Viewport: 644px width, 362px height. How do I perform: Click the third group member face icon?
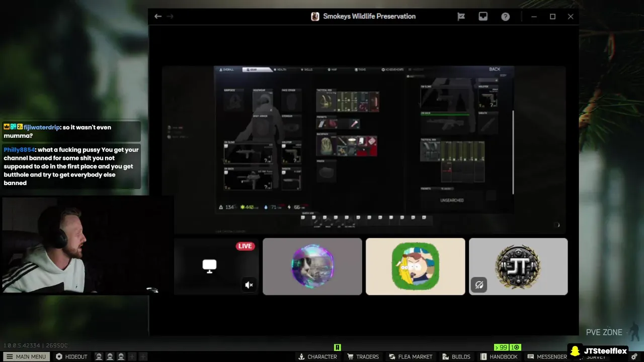(121, 356)
